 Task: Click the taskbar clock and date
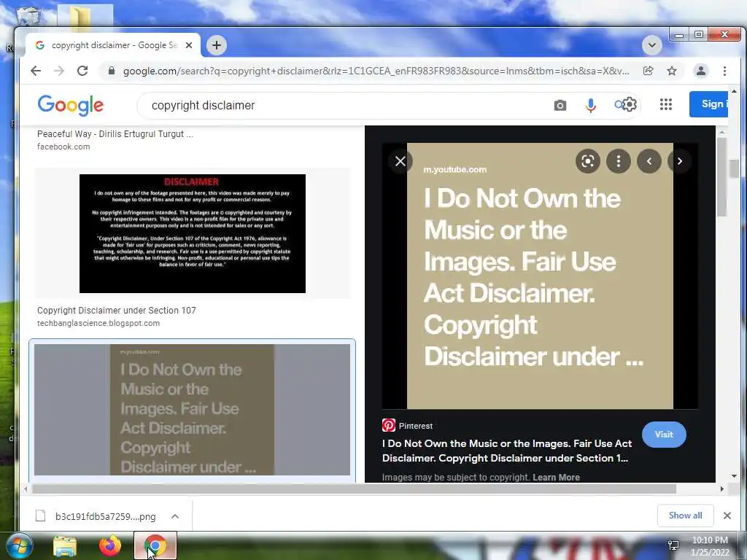[710, 546]
